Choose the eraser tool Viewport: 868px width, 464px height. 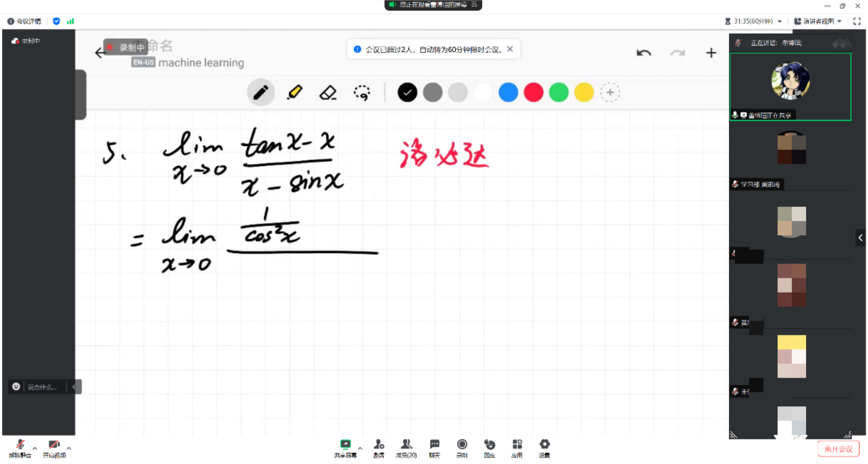(x=328, y=93)
